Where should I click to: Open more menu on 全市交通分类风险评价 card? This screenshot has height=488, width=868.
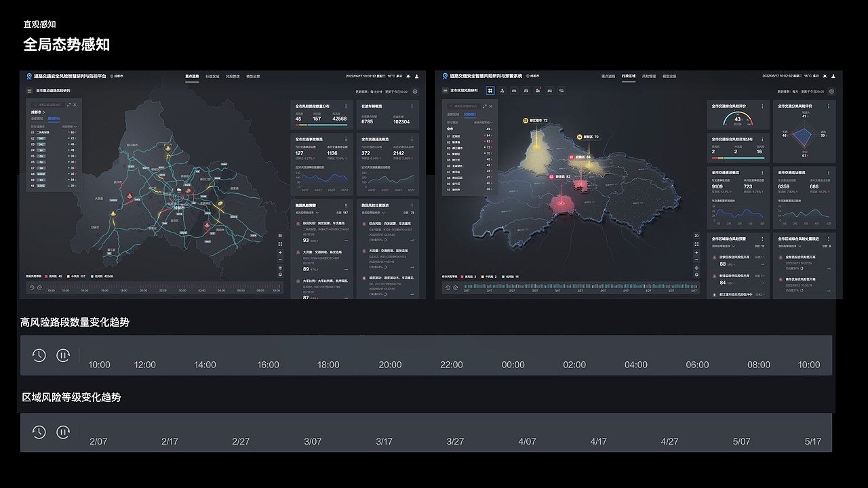click(x=829, y=106)
